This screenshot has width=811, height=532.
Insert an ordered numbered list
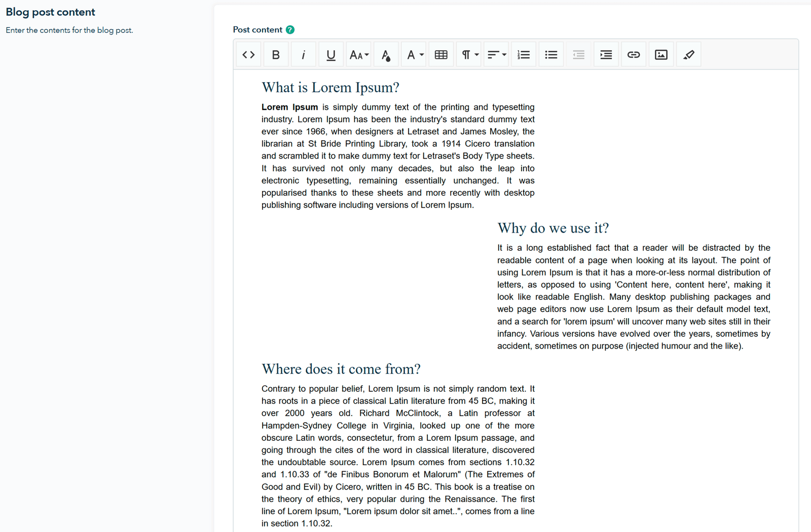(x=524, y=55)
